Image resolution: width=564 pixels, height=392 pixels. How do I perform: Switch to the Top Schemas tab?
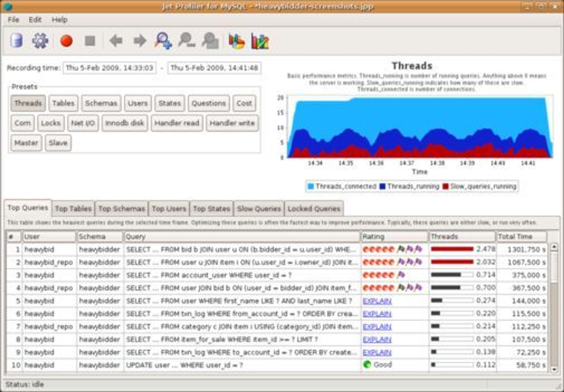(122, 209)
